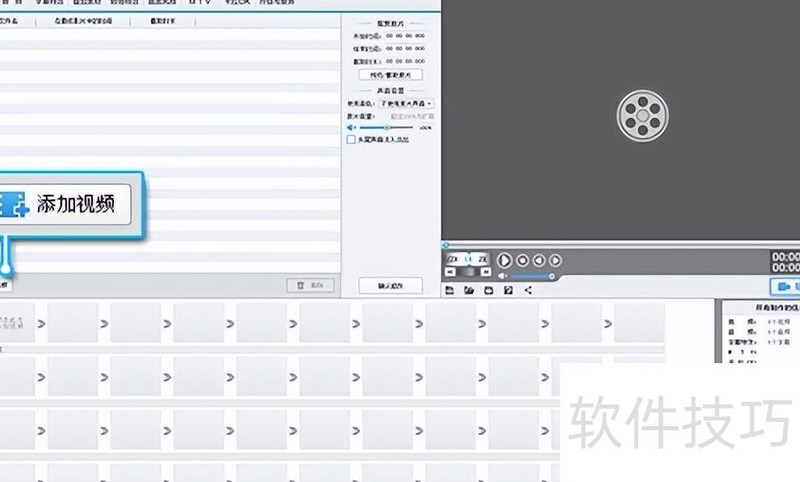Screen dimensions: 800x482
Task: Open the audio track dropdown in sound settings
Action: point(404,103)
